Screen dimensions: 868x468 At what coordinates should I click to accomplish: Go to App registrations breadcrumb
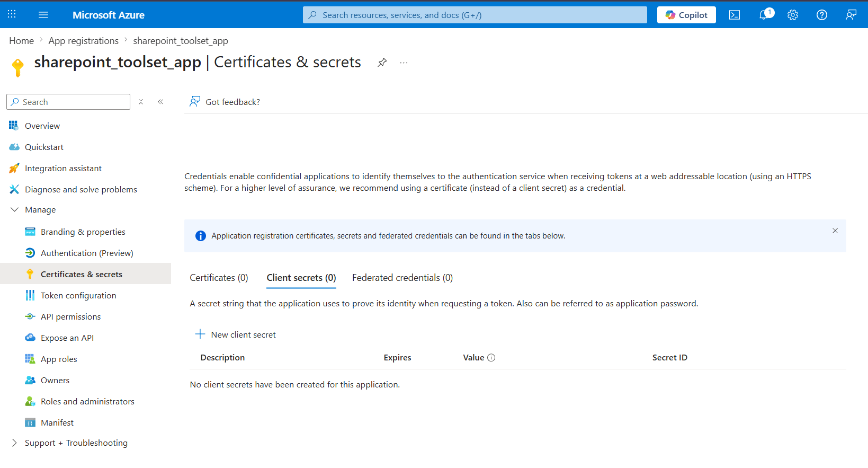click(84, 41)
